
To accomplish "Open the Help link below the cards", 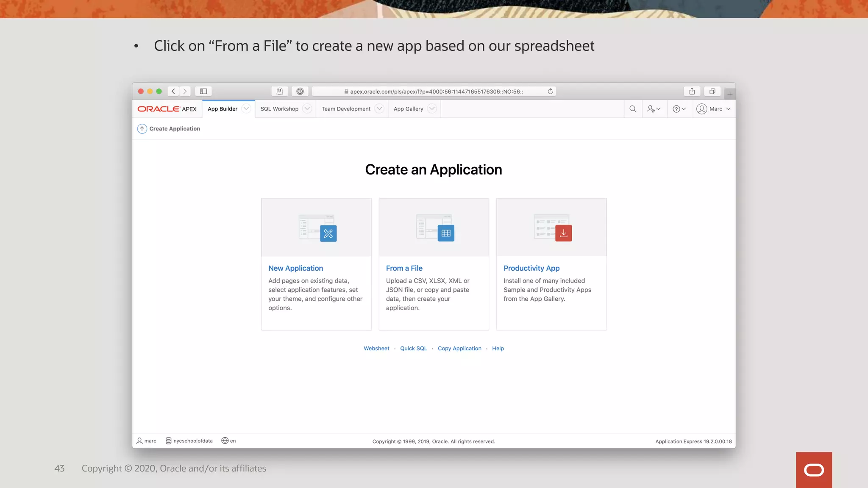I will point(498,348).
